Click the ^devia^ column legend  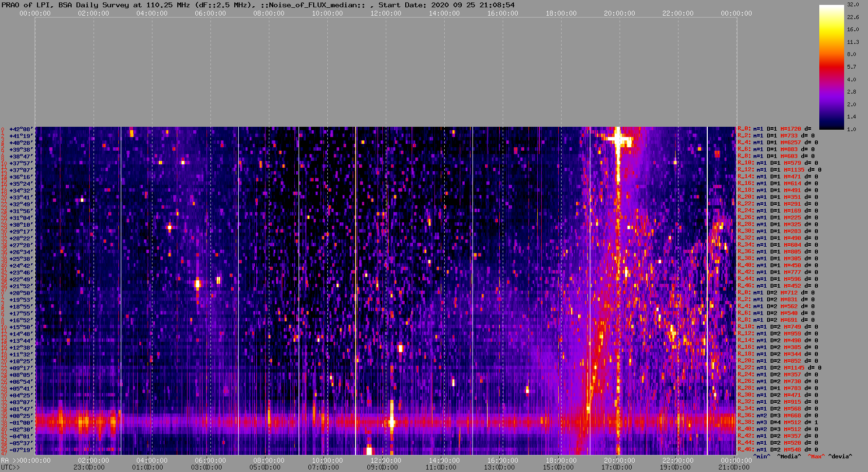(x=840, y=456)
